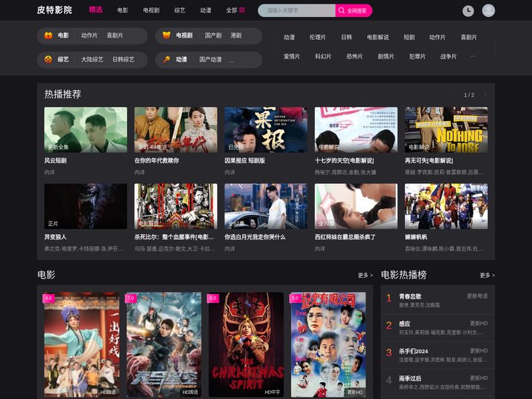
Task: Open 再无可失 Nothing to Lose thumbnail
Action: 446,129
